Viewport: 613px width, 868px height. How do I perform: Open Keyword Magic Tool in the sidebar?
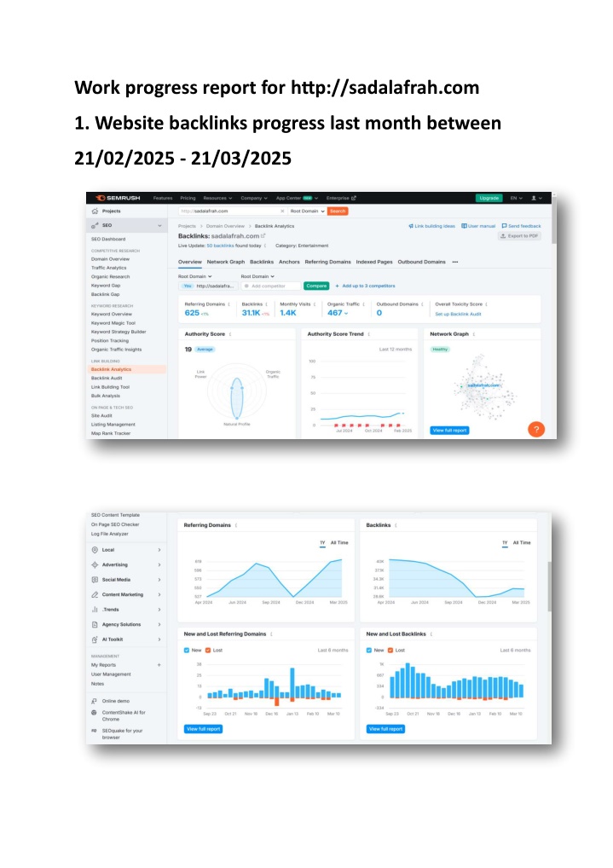[113, 323]
